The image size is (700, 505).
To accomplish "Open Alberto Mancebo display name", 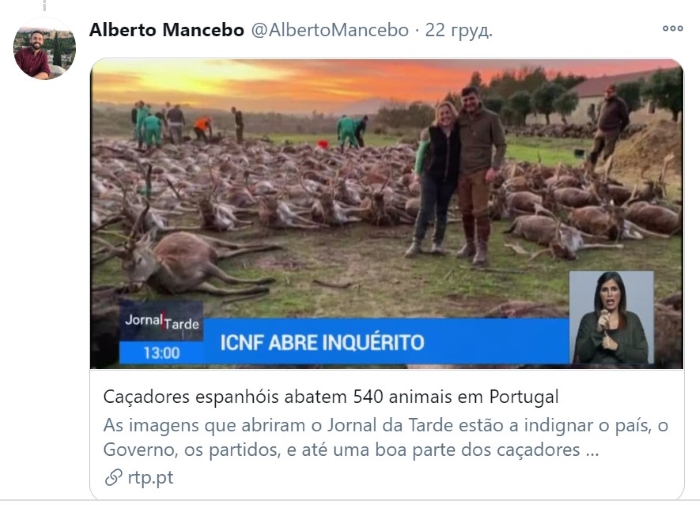I will 167,30.
